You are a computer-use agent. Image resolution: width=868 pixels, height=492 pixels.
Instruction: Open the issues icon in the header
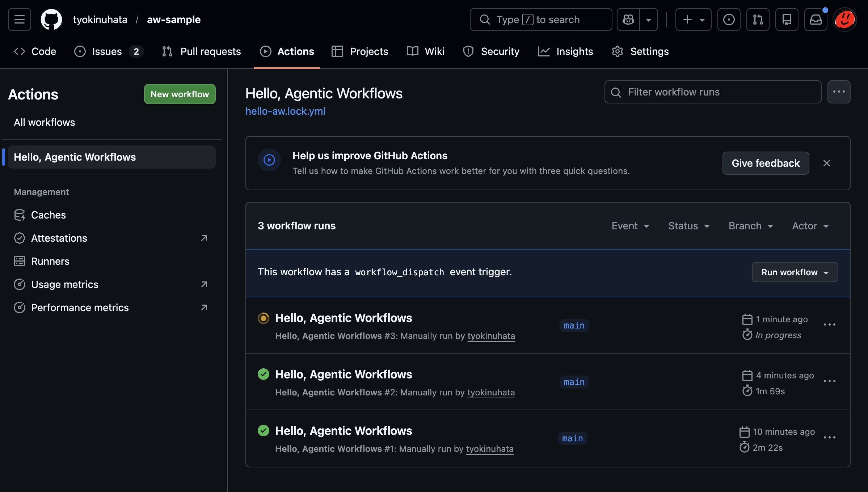pos(729,20)
